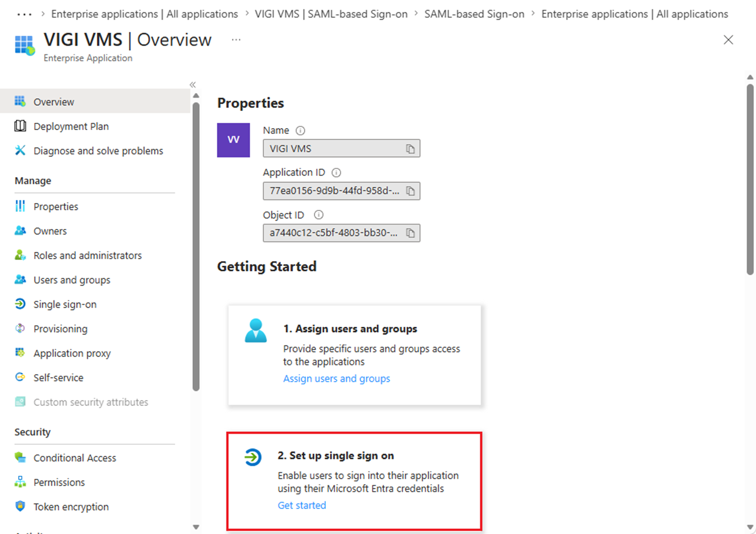
Task: Open Users and groups page
Action: [72, 280]
